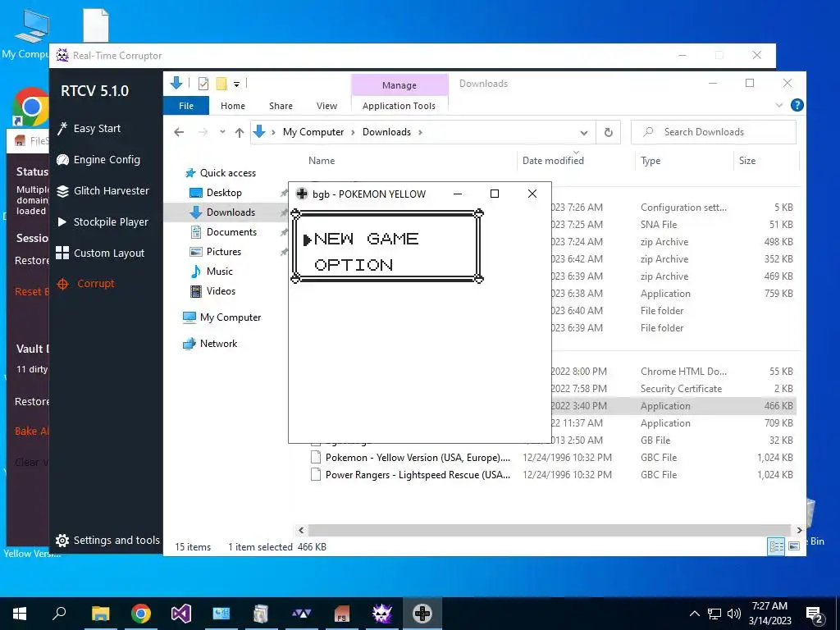Open Engine Config in RTCV
This screenshot has width=840, height=630.
coord(98,160)
